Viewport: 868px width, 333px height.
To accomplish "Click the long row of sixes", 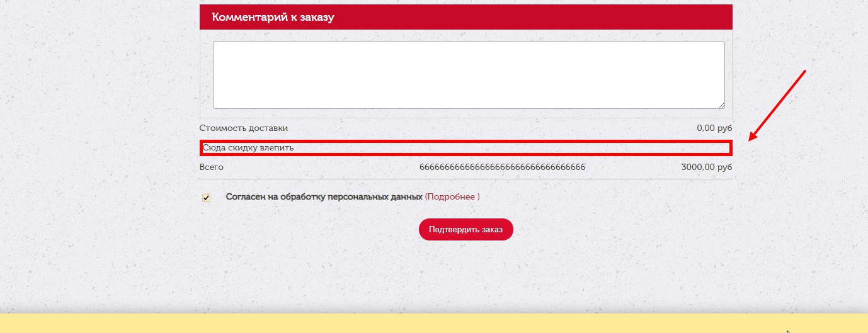I will pos(503,167).
